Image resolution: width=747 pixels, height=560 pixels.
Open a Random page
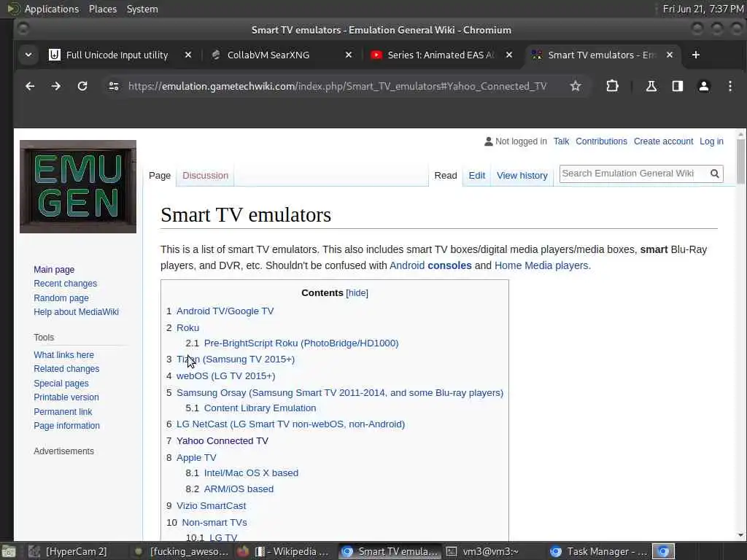[61, 298]
